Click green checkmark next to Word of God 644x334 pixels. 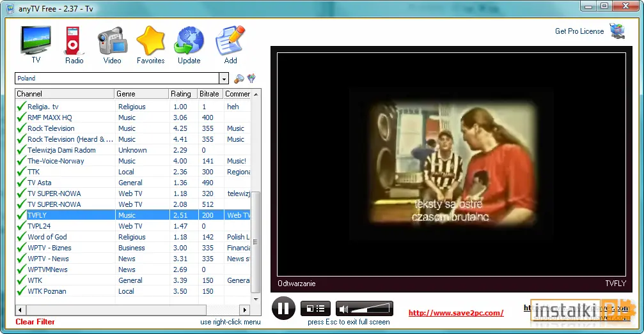click(x=21, y=237)
